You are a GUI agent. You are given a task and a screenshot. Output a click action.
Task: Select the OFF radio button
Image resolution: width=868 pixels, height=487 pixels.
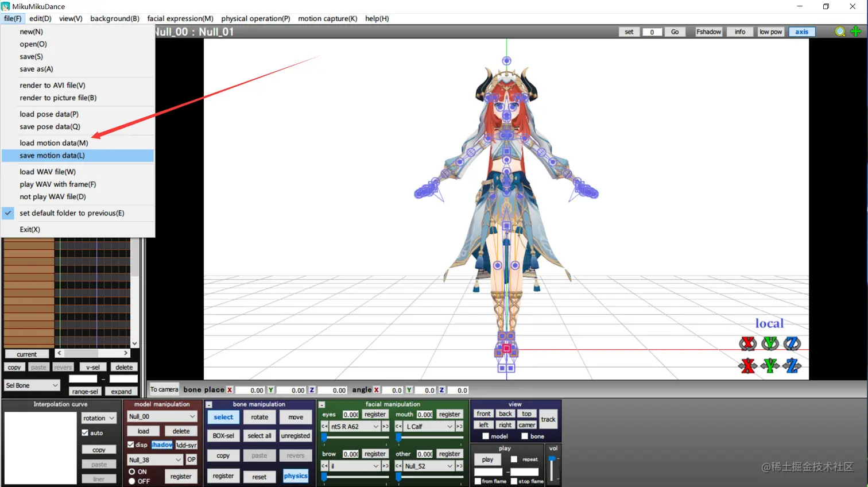(132, 481)
